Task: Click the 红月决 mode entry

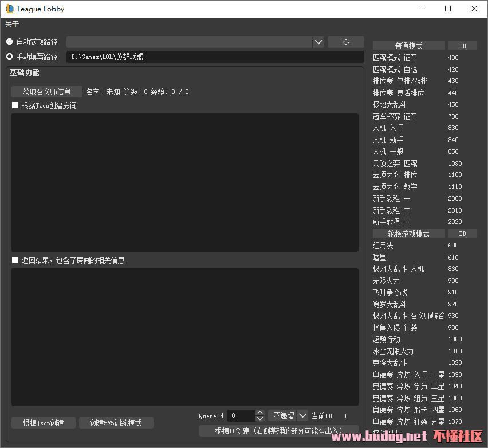Action: (383, 245)
